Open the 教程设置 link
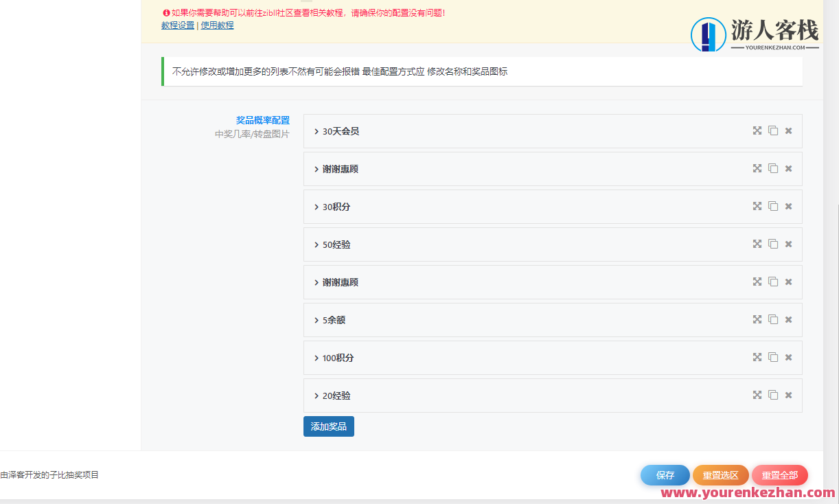 [176, 25]
